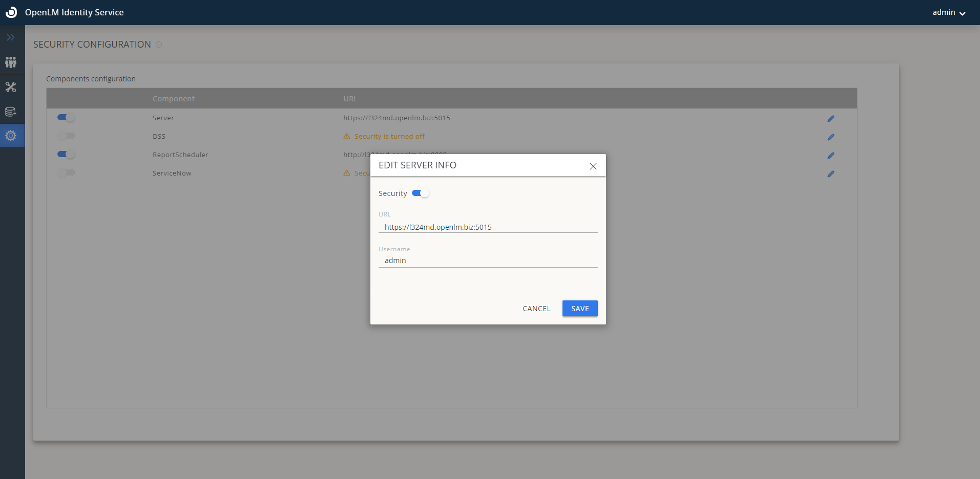
Task: Edit the Server component pencil icon
Action: coord(830,119)
